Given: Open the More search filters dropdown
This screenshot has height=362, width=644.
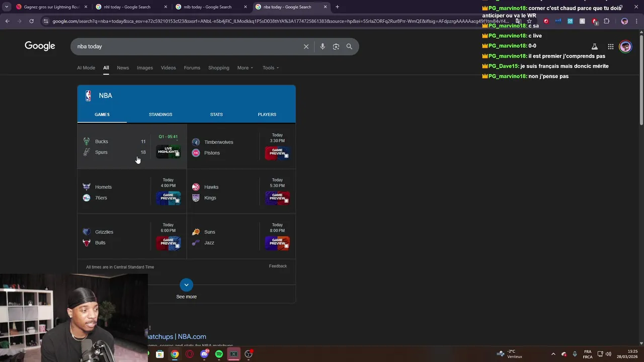Looking at the screenshot, I should click(x=245, y=68).
